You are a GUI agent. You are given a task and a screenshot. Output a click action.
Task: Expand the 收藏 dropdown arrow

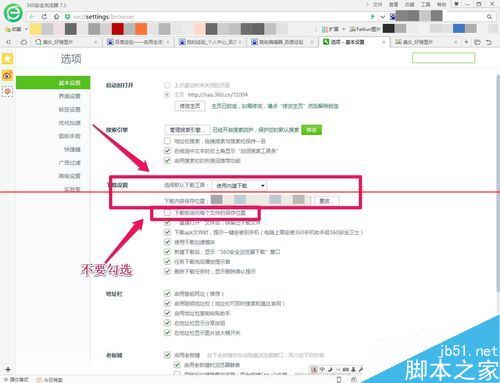click(x=26, y=29)
